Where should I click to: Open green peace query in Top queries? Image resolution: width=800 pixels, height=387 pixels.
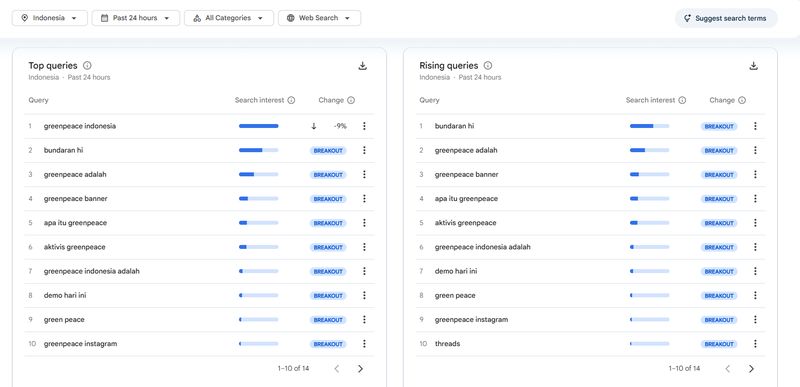(x=64, y=320)
